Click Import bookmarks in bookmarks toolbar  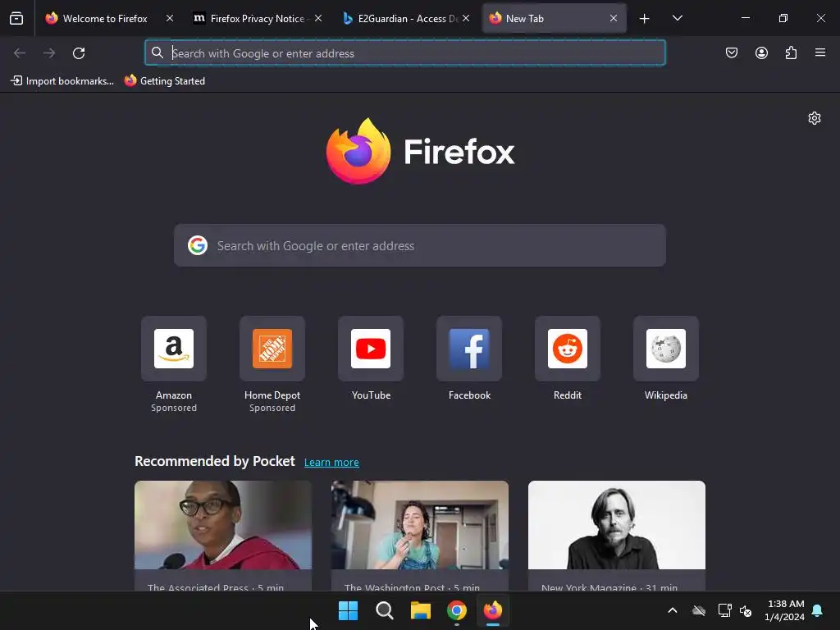62,81
